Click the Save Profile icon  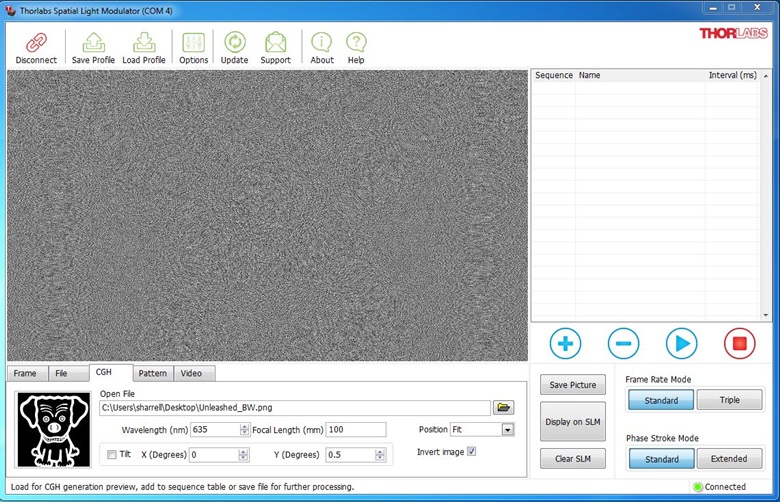[x=94, y=43]
